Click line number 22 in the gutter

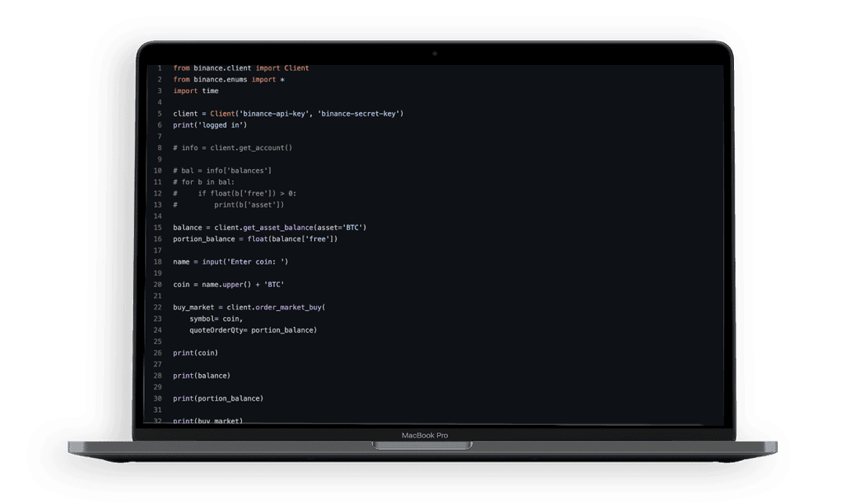(x=157, y=308)
